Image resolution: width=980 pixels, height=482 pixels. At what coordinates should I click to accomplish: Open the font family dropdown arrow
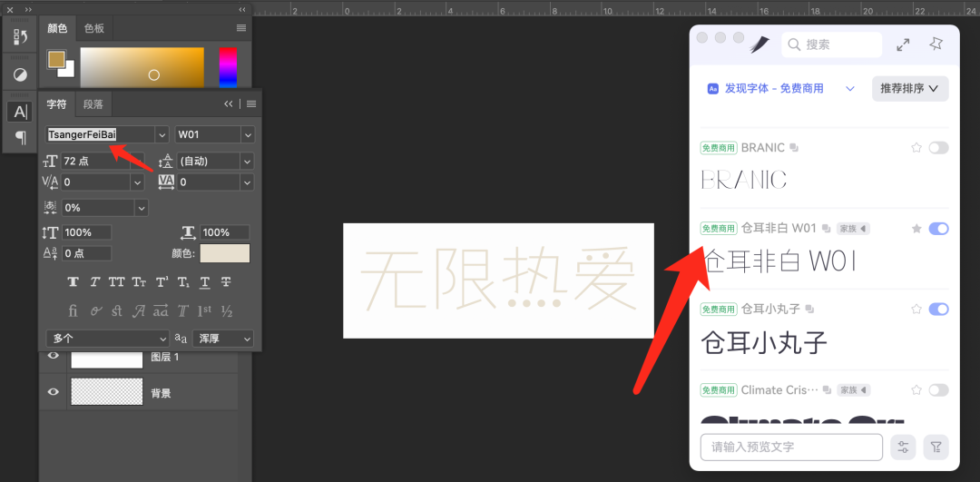pos(162,134)
